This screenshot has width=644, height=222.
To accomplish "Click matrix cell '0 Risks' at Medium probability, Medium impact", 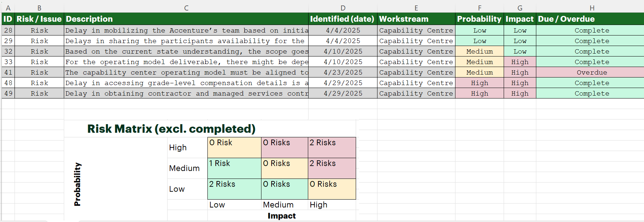I will [285, 168].
